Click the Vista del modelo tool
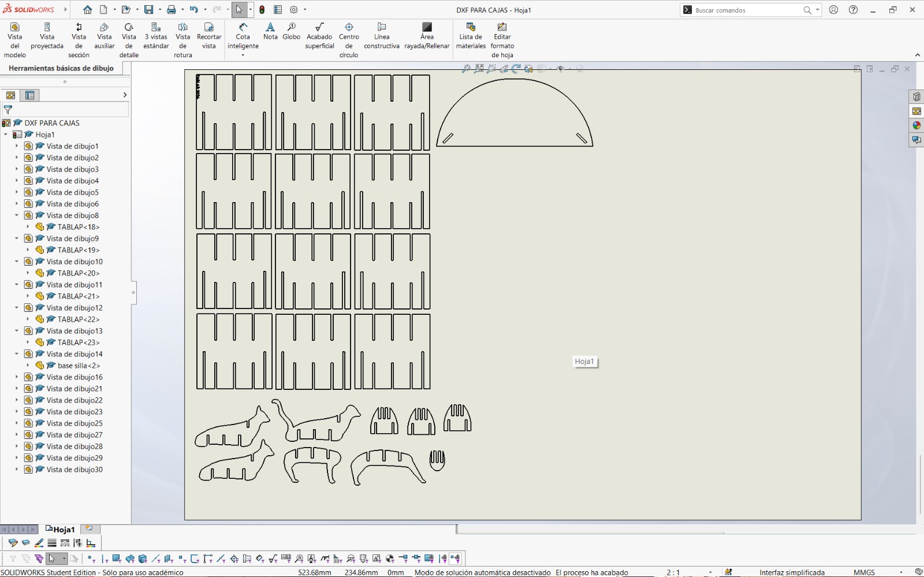Screen dimensions: 924x577 pos(15,40)
